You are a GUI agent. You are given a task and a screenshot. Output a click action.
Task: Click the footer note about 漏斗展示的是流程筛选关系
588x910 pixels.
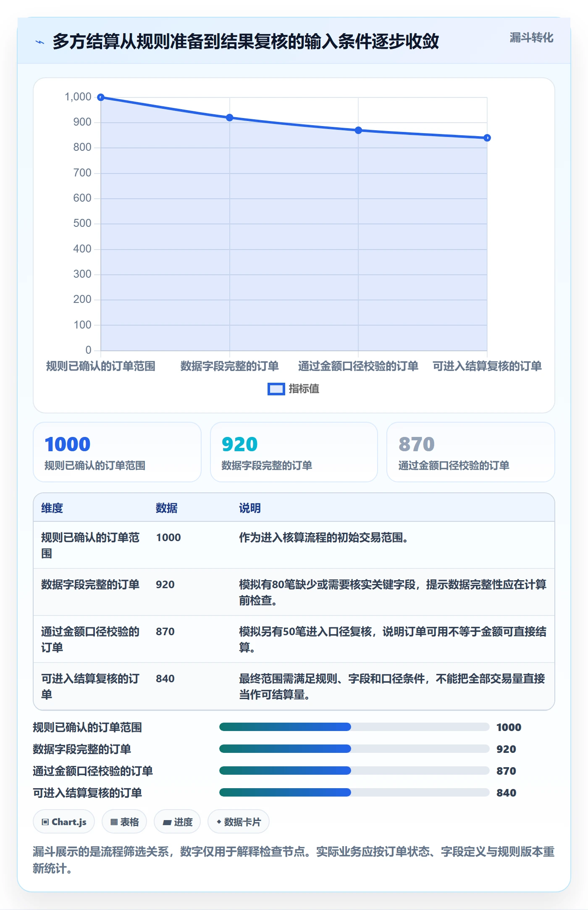294,860
